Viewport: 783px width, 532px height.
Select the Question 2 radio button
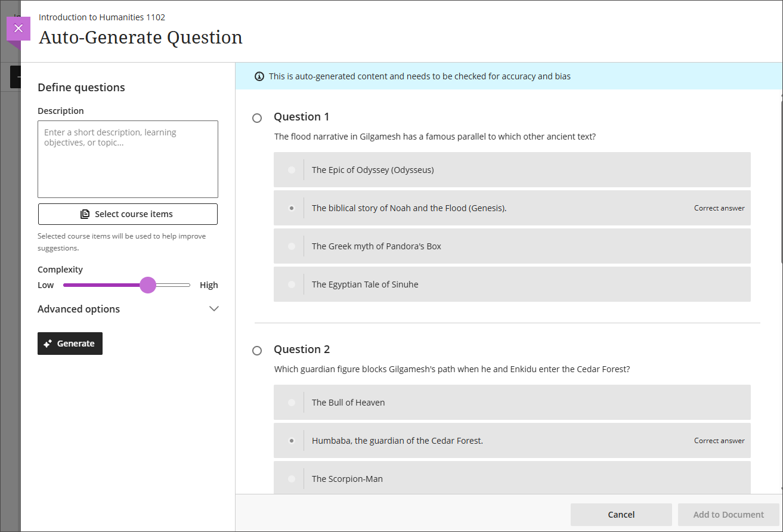tap(256, 350)
